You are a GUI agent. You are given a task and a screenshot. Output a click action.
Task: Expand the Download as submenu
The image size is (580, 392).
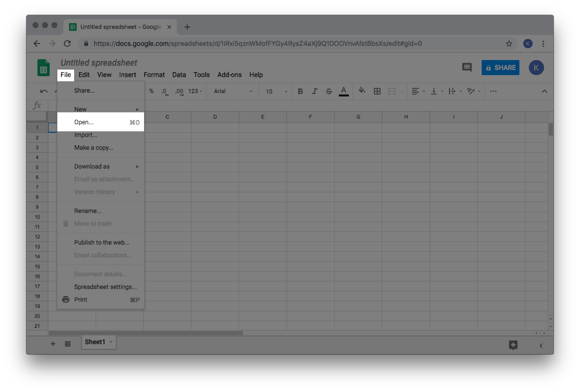coord(101,166)
